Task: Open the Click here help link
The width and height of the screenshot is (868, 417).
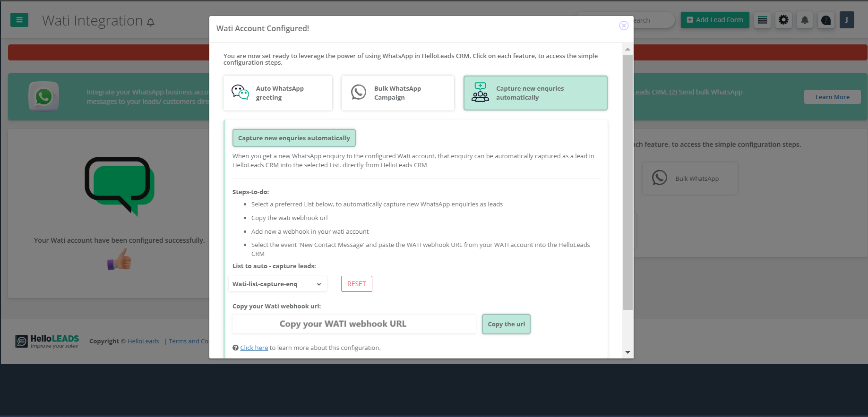Action: coord(254,348)
